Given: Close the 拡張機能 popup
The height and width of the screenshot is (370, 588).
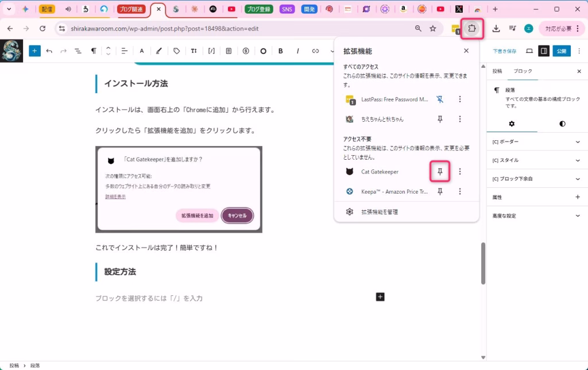Looking at the screenshot, I should pyautogui.click(x=466, y=51).
